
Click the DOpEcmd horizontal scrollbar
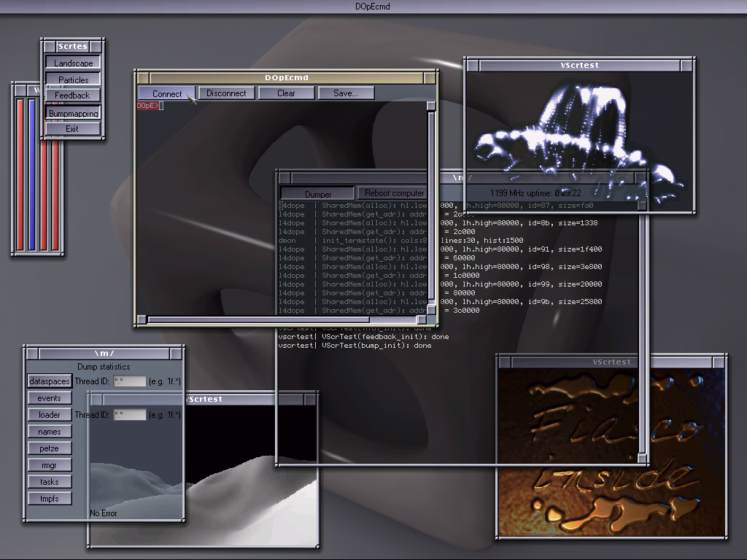[259, 319]
